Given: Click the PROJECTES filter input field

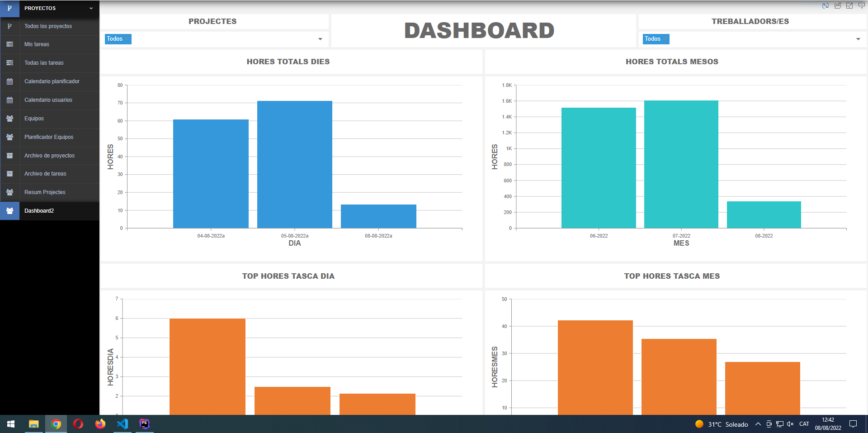Looking at the screenshot, I should [x=214, y=39].
